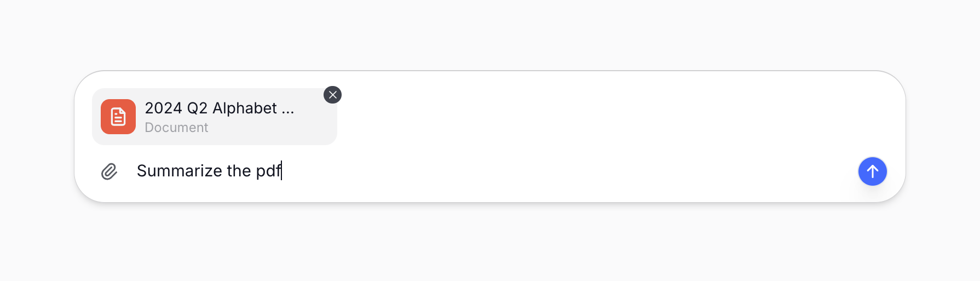This screenshot has height=281, width=980.
Task: Click the word "pdf" in the prompt
Action: pyautogui.click(x=268, y=171)
